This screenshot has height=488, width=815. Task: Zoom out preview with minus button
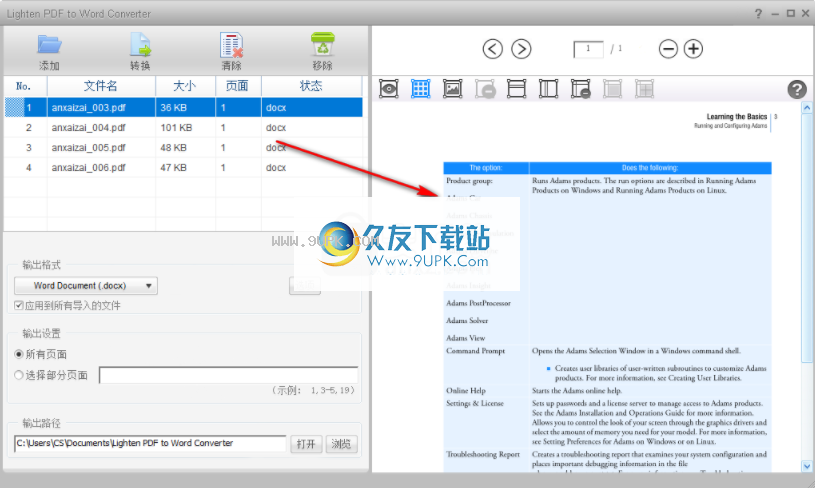coord(668,49)
